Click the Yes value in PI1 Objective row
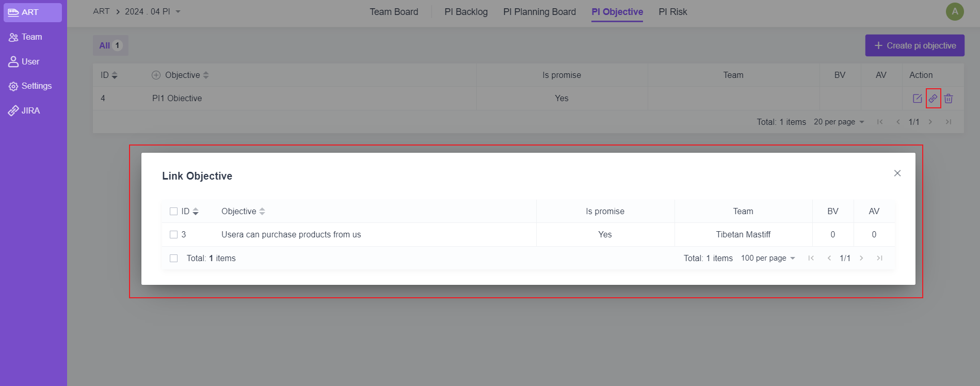The height and width of the screenshot is (386, 980). click(561, 98)
